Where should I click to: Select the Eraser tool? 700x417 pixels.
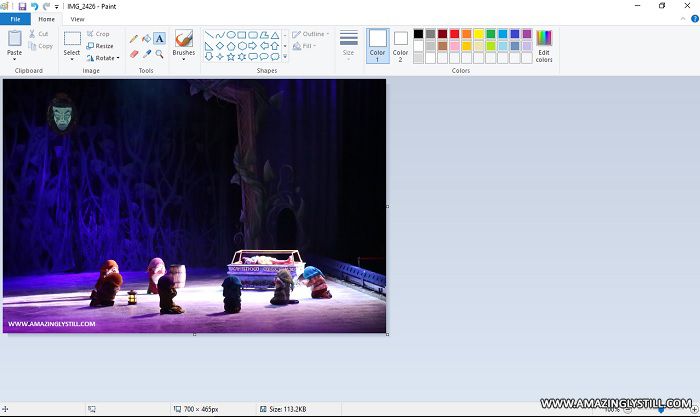pos(133,54)
